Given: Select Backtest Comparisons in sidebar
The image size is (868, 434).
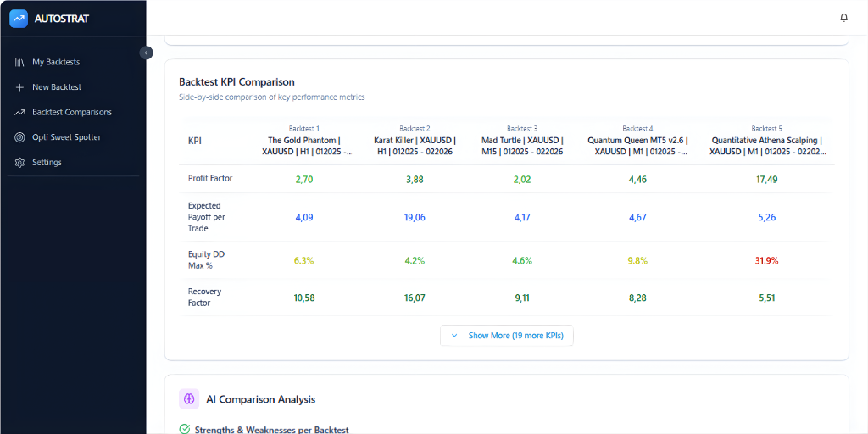Looking at the screenshot, I should click(x=73, y=113).
